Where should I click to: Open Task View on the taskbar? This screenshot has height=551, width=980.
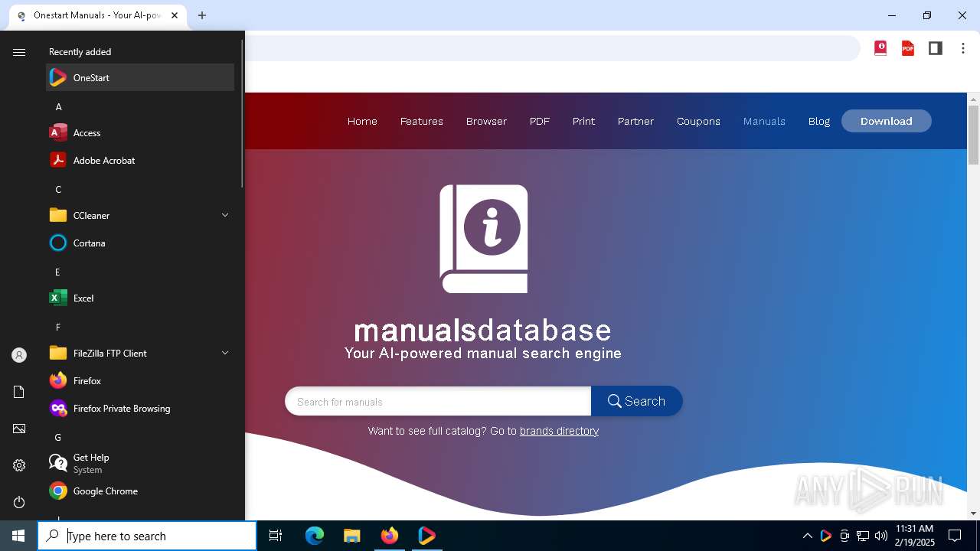click(276, 536)
